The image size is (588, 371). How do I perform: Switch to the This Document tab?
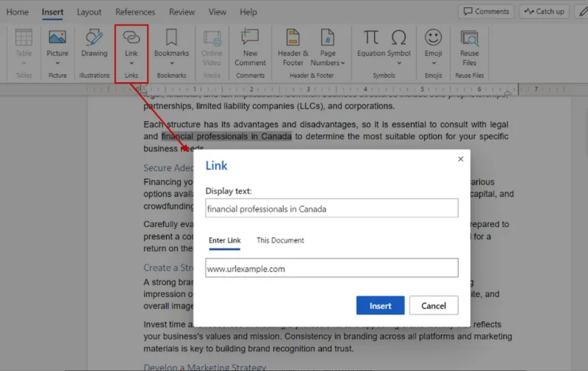click(280, 240)
